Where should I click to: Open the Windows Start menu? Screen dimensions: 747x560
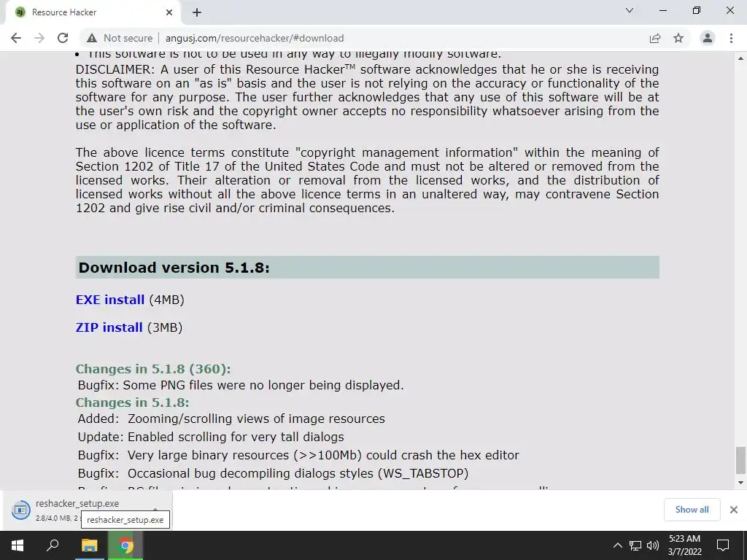click(18, 545)
